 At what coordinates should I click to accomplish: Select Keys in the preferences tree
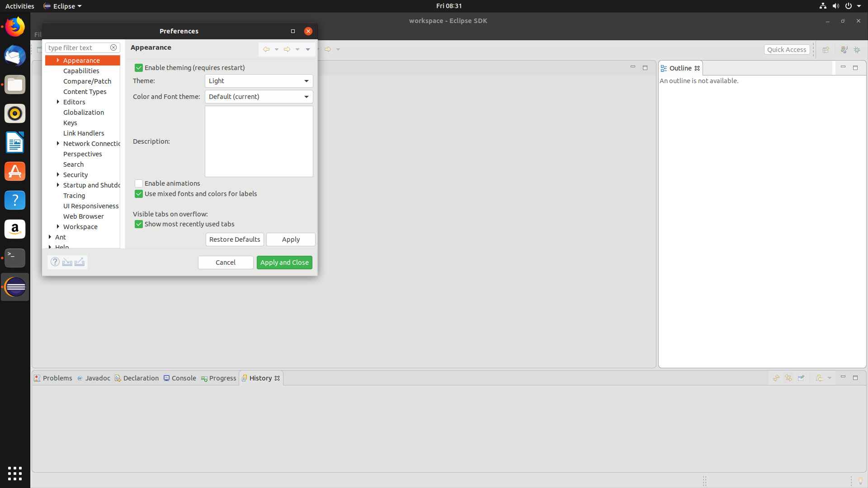point(70,123)
